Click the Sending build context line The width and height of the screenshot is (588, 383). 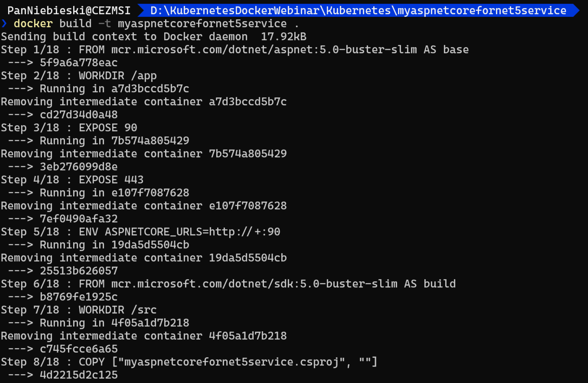tap(154, 37)
